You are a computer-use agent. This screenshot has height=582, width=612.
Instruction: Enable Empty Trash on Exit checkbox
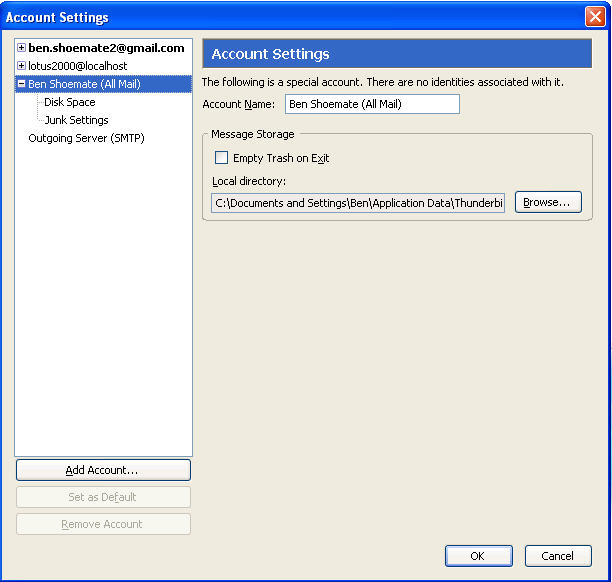222,158
